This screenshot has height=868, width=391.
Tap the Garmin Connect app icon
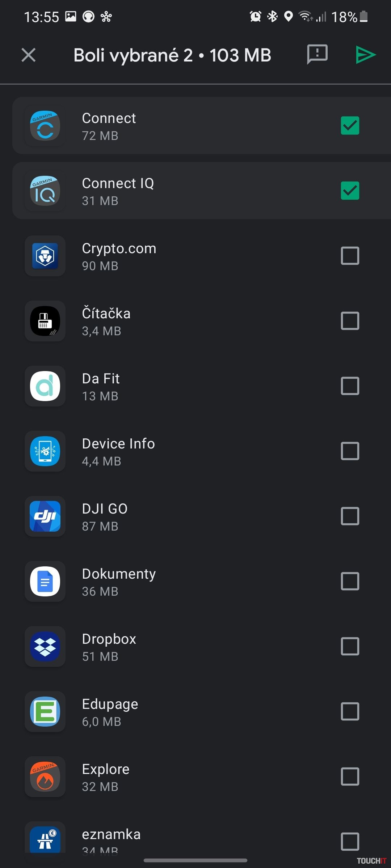click(45, 126)
